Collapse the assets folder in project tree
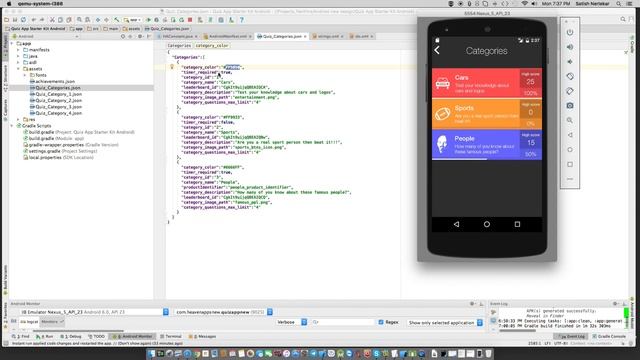 point(18,69)
